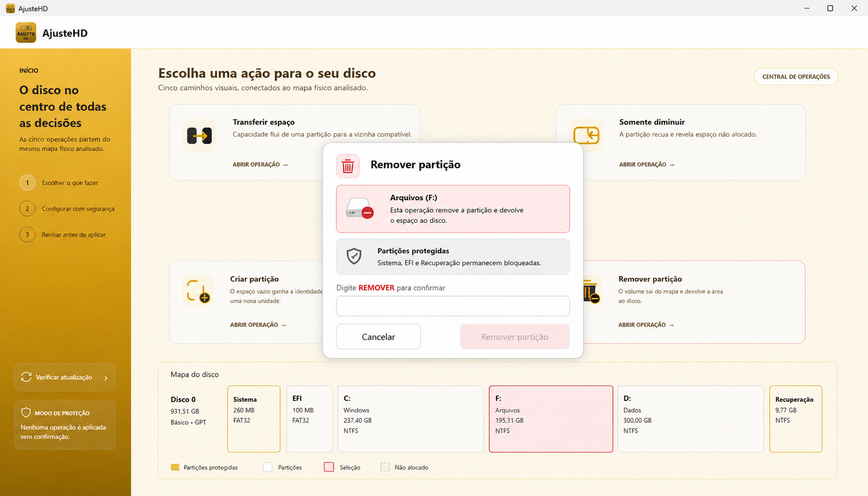Open the Central de Operações
Viewport: 868px width, 496px height.
point(796,76)
